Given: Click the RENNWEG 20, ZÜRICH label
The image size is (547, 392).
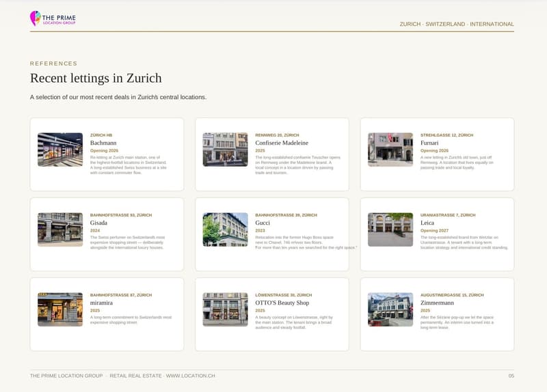Looking at the screenshot, I should point(277,135).
